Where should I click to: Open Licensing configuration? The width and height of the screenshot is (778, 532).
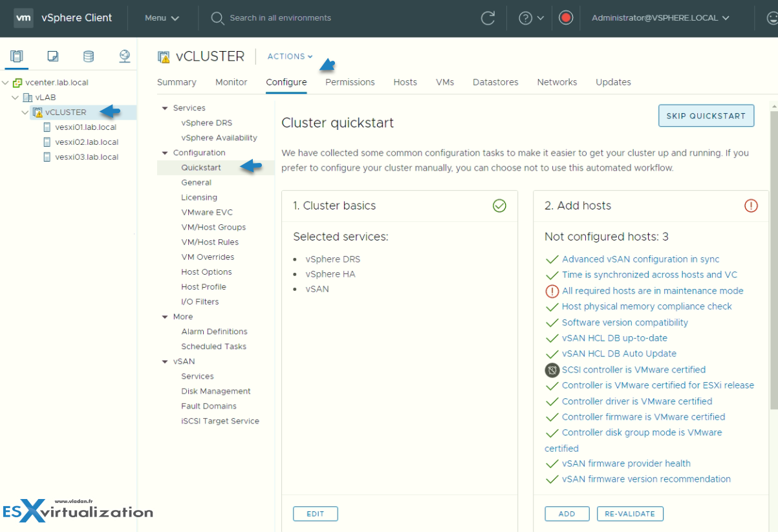pyautogui.click(x=199, y=198)
